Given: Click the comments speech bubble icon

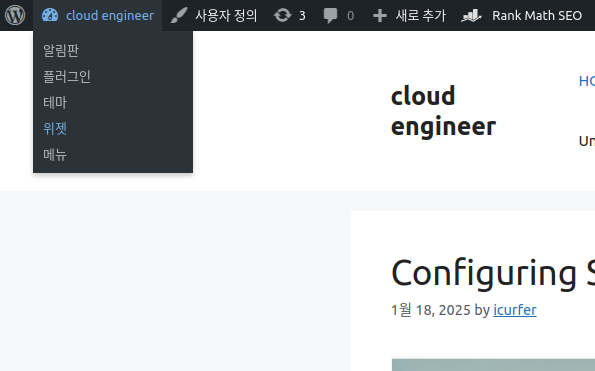Looking at the screenshot, I should (331, 16).
